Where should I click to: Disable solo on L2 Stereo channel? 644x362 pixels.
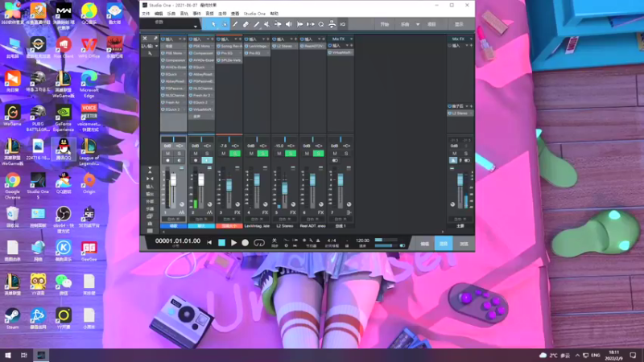tap(291, 154)
